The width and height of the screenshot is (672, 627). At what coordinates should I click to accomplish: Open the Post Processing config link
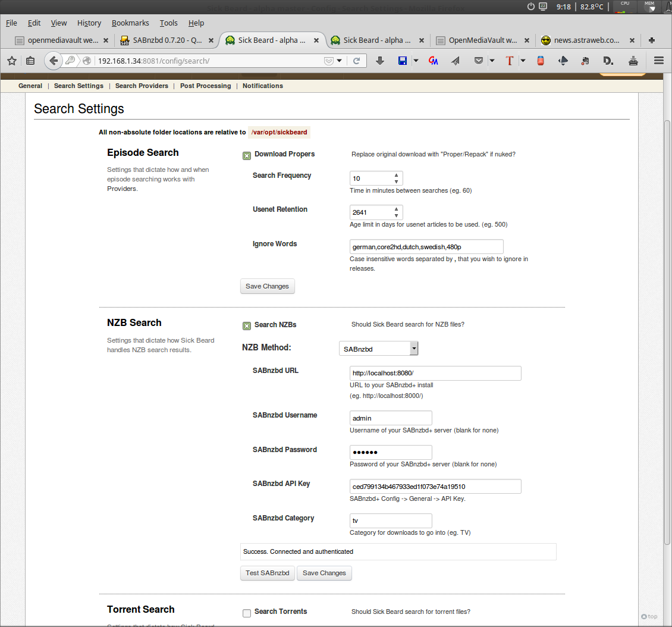205,86
